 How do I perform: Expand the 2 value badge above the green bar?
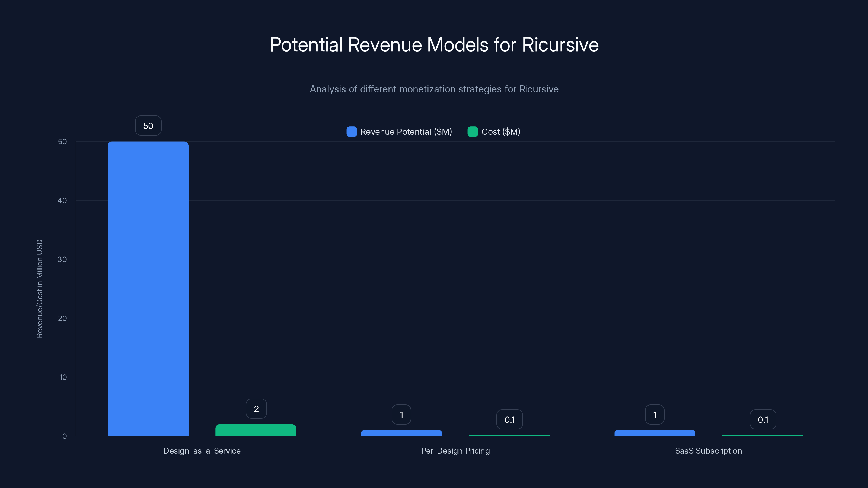(256, 409)
